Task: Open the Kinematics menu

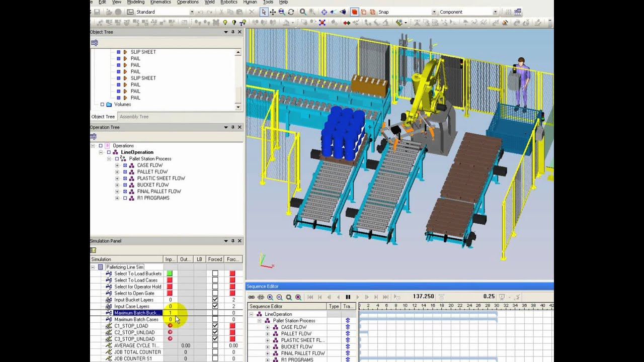Action: 160,2
